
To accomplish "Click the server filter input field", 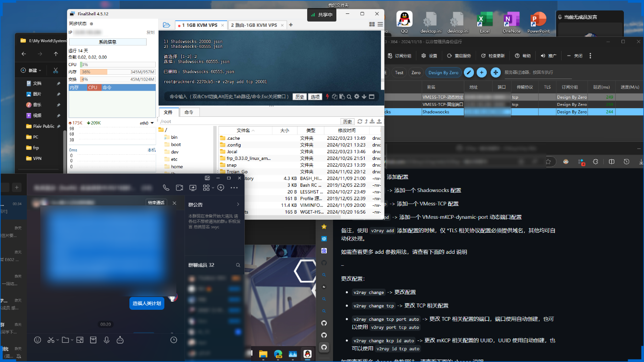I will coord(532,73).
